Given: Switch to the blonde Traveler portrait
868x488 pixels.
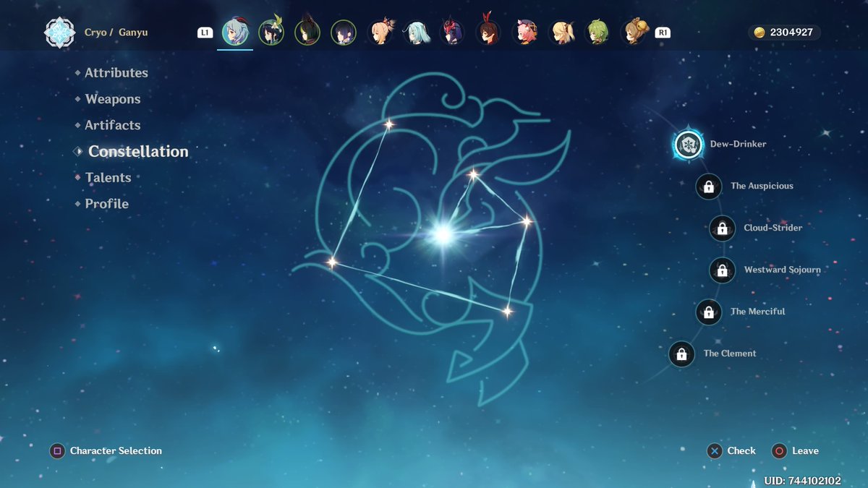Looking at the screenshot, I should pos(561,32).
